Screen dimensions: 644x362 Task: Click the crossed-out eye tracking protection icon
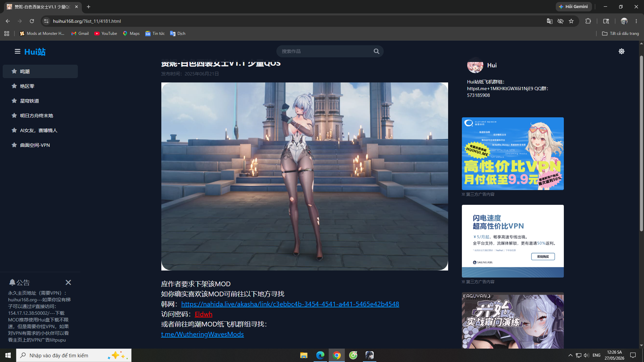pos(560,21)
